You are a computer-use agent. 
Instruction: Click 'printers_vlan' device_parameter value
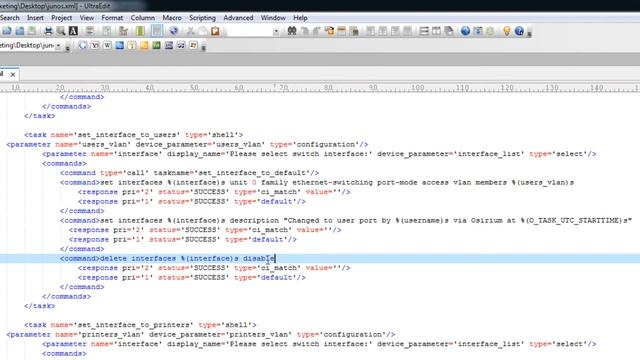tap(259, 334)
